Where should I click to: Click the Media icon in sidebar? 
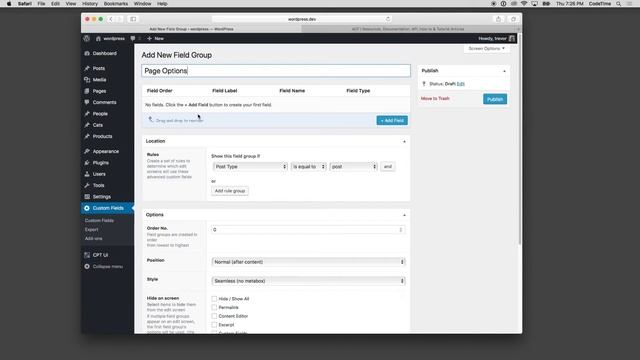coord(87,80)
